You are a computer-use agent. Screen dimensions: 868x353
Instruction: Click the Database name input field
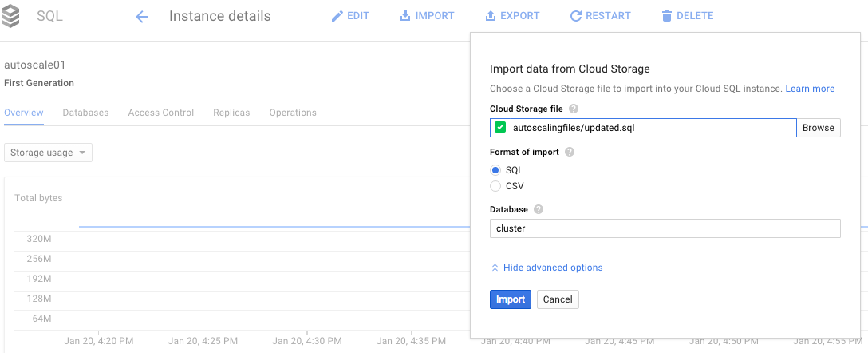(x=665, y=228)
